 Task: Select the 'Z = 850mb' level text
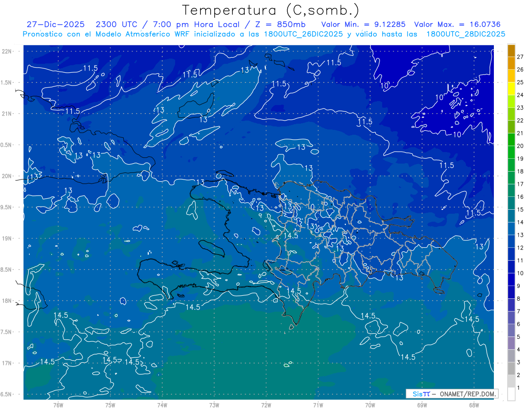click(281, 24)
